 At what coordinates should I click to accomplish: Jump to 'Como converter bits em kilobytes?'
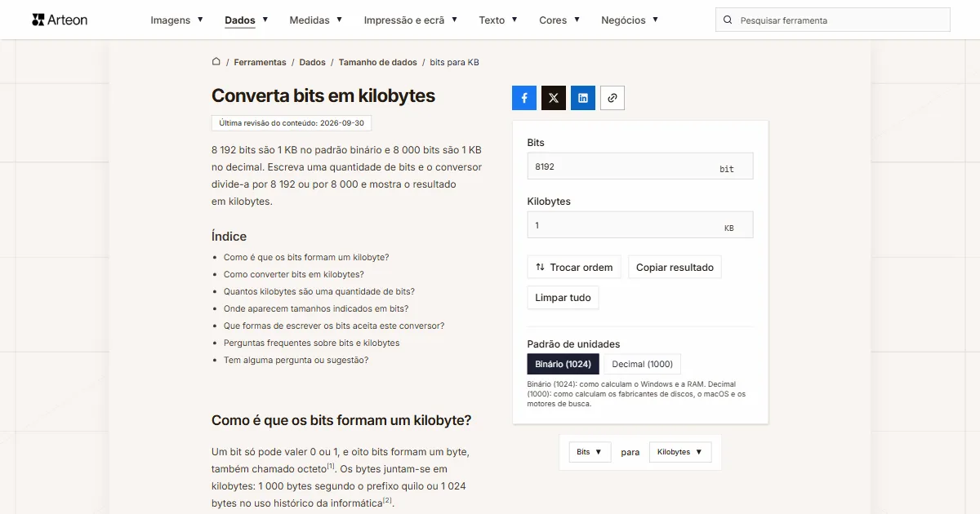point(294,274)
